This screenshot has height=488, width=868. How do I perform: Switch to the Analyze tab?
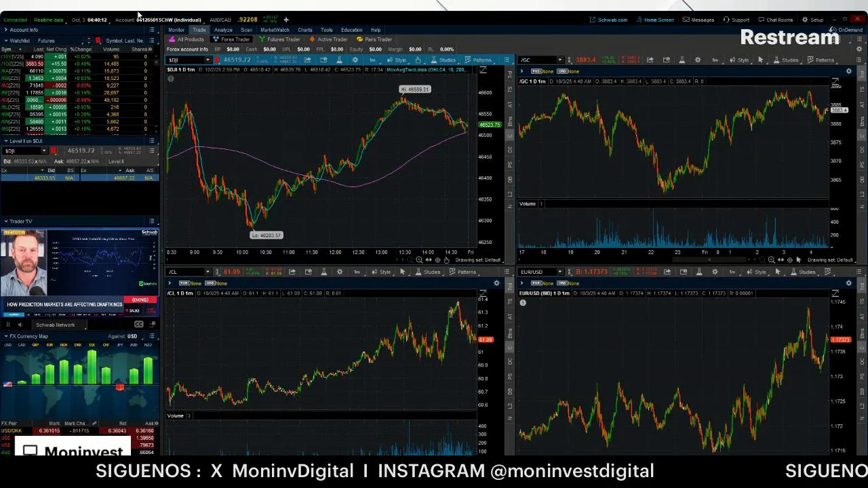point(223,30)
